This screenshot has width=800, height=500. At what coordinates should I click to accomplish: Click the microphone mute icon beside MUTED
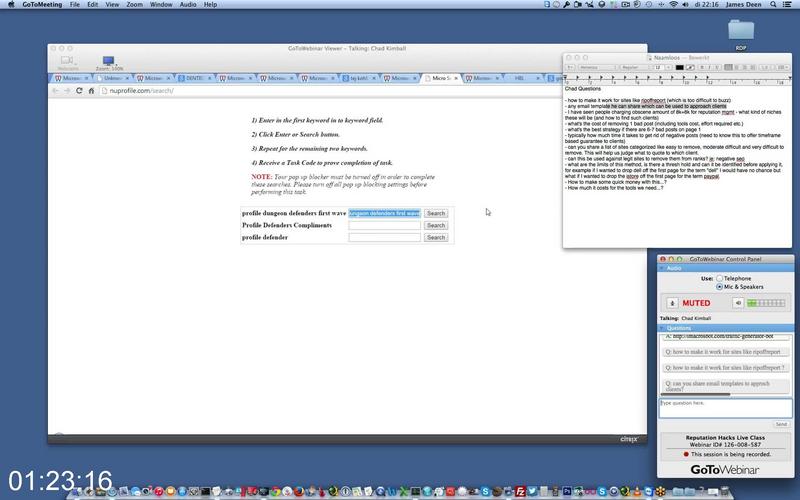(672, 303)
